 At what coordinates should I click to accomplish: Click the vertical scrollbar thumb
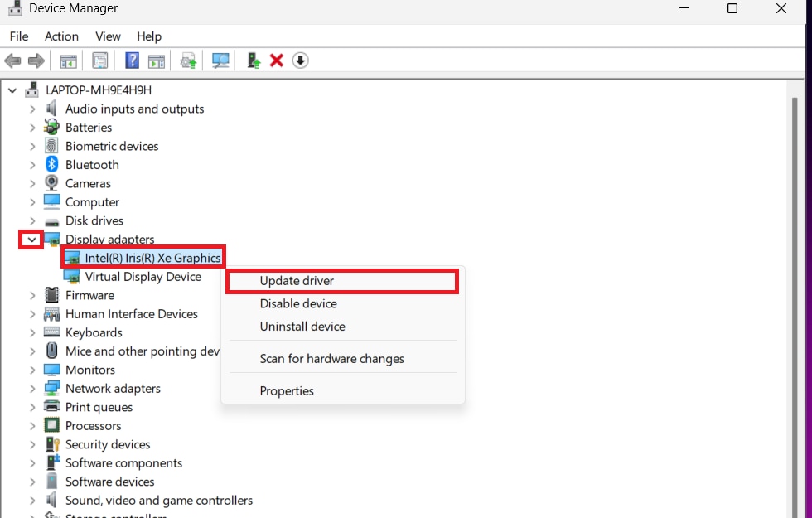[x=795, y=306]
